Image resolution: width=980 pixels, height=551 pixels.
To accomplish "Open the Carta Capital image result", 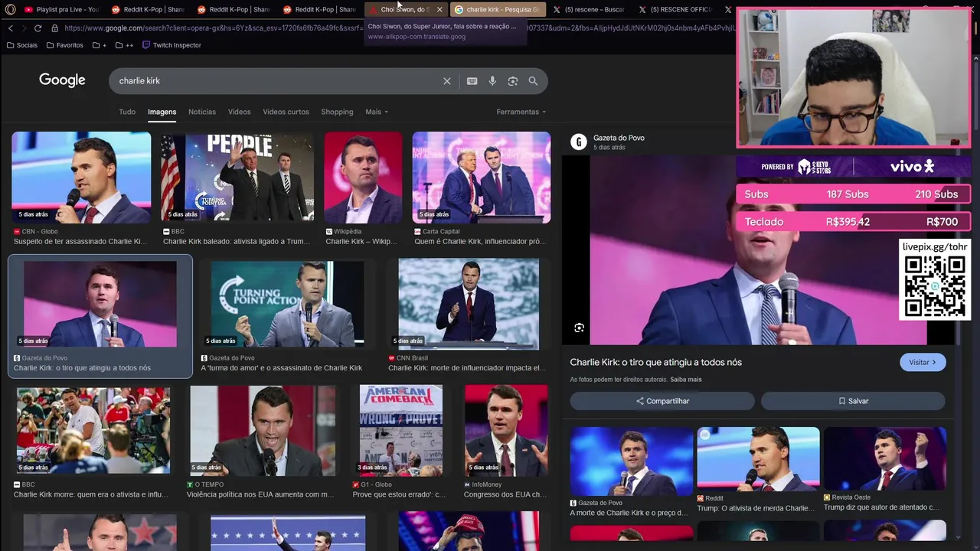I will (x=482, y=178).
